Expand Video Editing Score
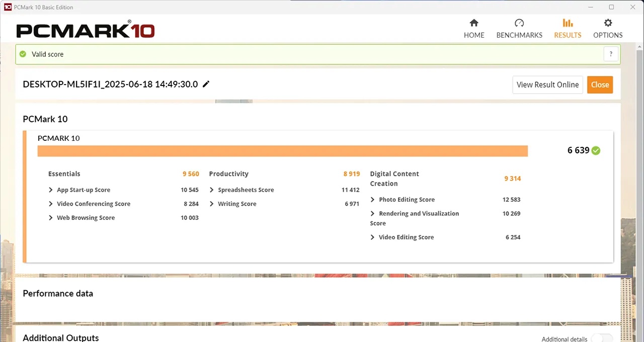644x342 pixels. [x=373, y=237]
